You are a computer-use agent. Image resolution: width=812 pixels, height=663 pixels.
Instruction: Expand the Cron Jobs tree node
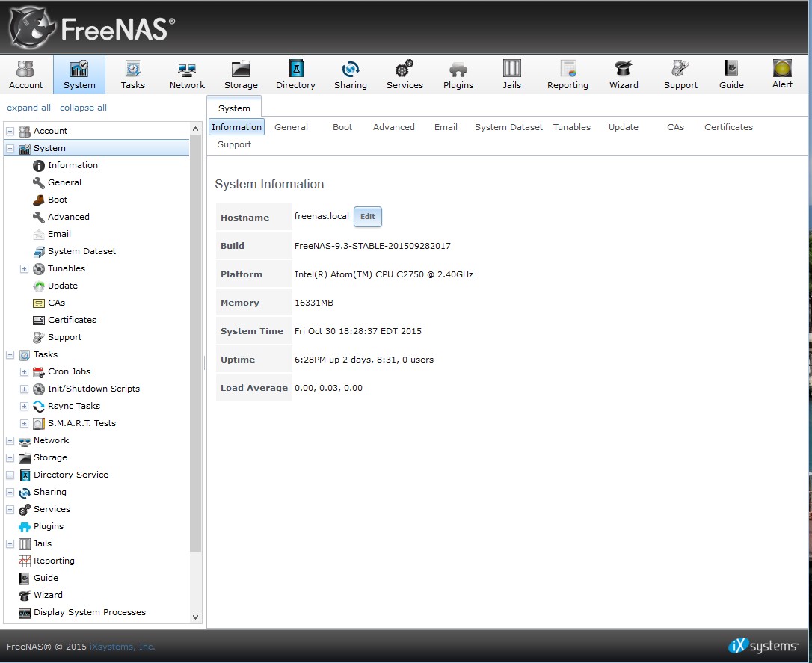click(x=24, y=371)
